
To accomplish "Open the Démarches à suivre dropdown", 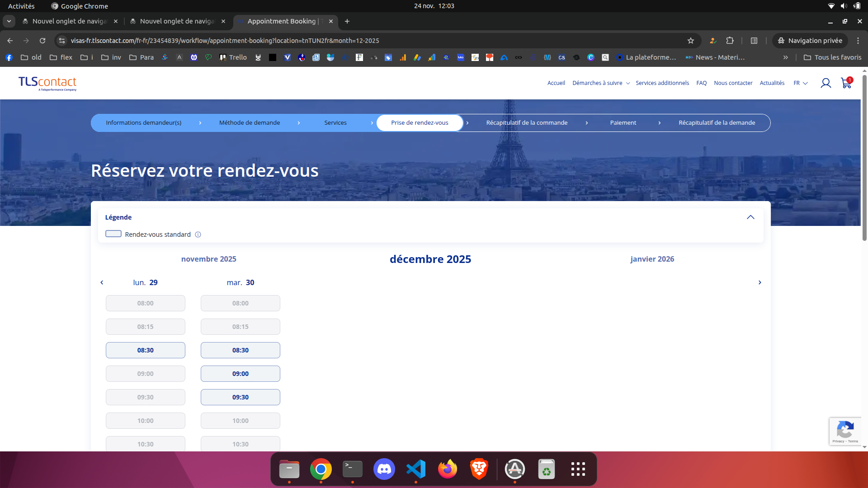I will pyautogui.click(x=600, y=83).
